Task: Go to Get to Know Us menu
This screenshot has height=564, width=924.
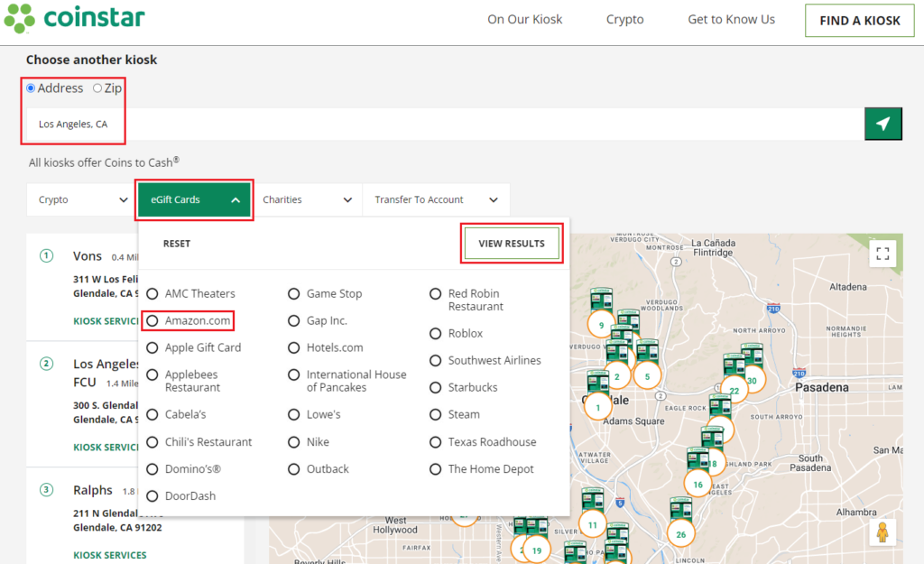Action: 731,20
